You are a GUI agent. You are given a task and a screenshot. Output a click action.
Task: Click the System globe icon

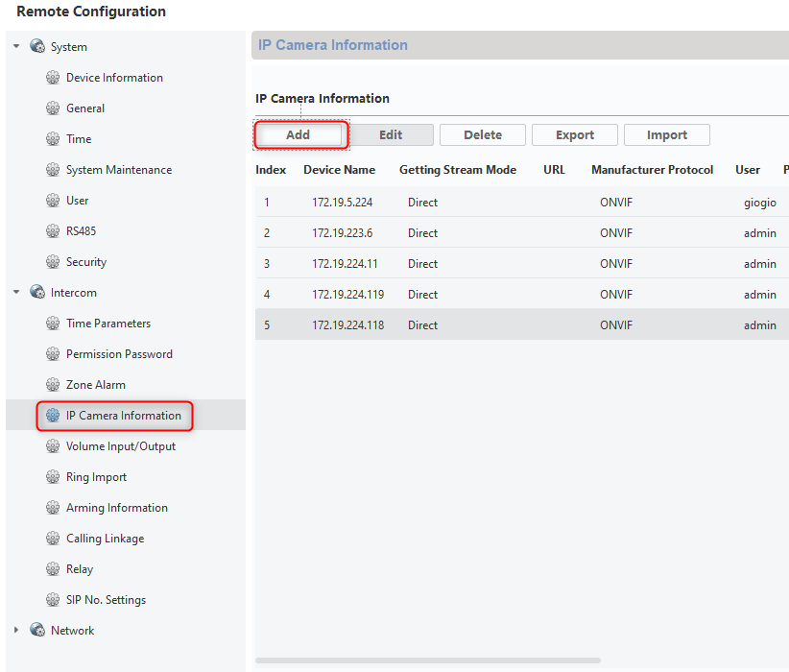pos(37,46)
